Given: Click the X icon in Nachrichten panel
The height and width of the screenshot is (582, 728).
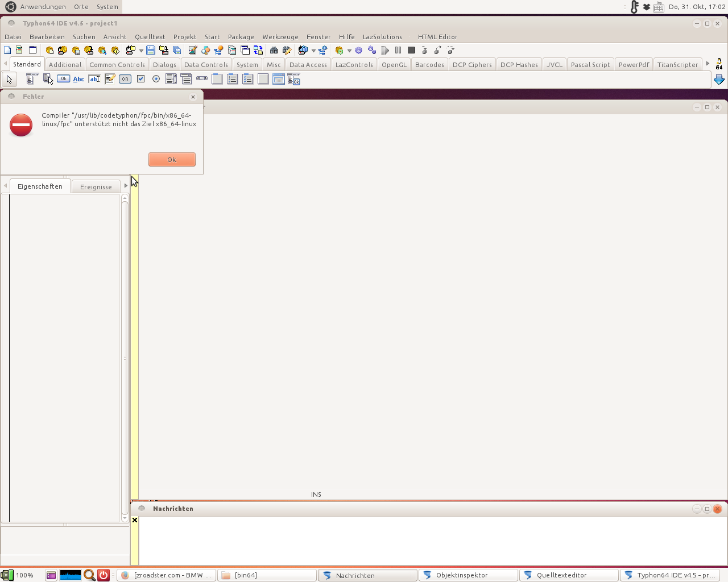Looking at the screenshot, I should coord(135,520).
